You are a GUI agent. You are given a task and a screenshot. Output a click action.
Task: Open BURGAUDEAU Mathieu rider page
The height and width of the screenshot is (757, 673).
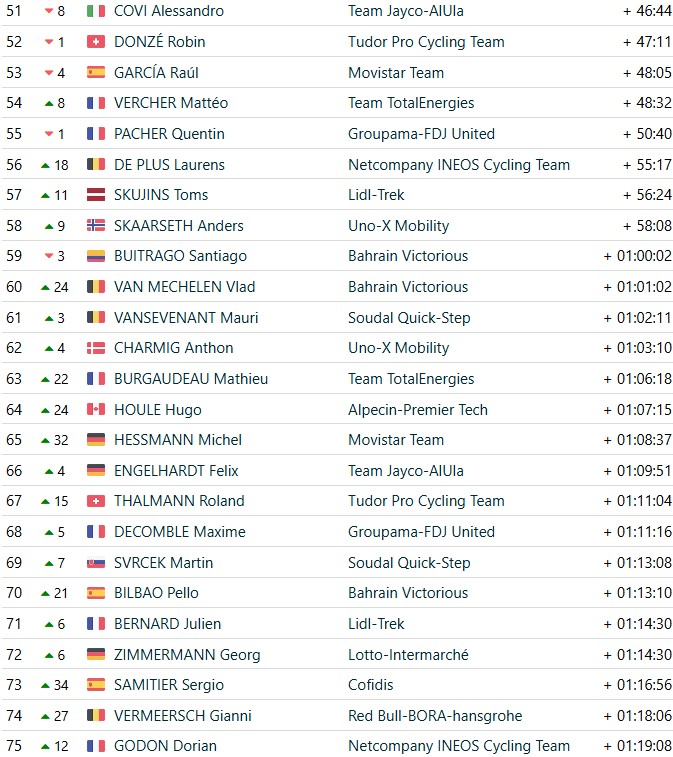point(191,378)
